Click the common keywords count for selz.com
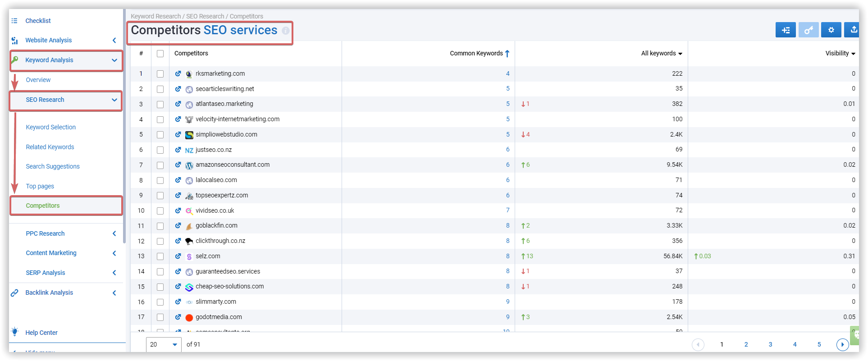This screenshot has width=868, height=361. click(x=508, y=256)
